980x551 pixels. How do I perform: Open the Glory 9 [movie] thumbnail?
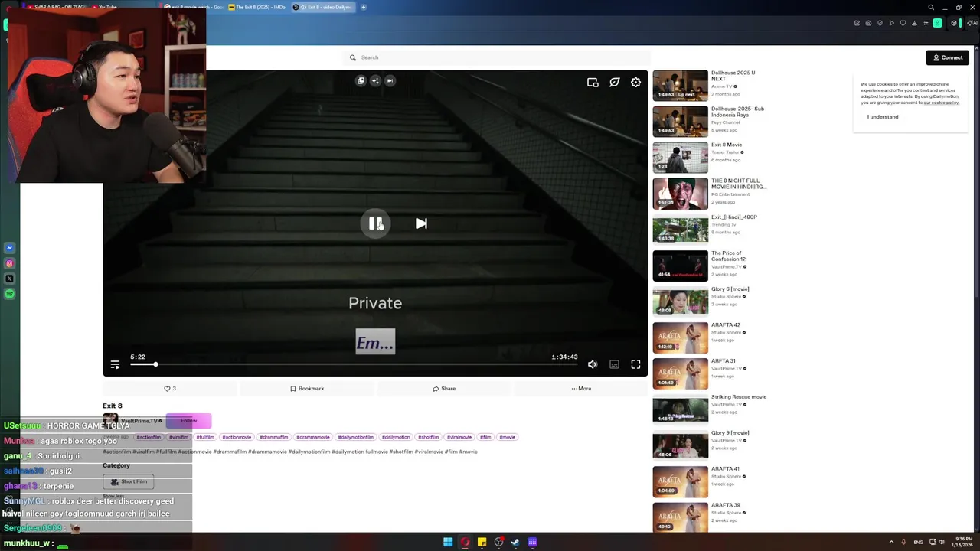tap(680, 445)
